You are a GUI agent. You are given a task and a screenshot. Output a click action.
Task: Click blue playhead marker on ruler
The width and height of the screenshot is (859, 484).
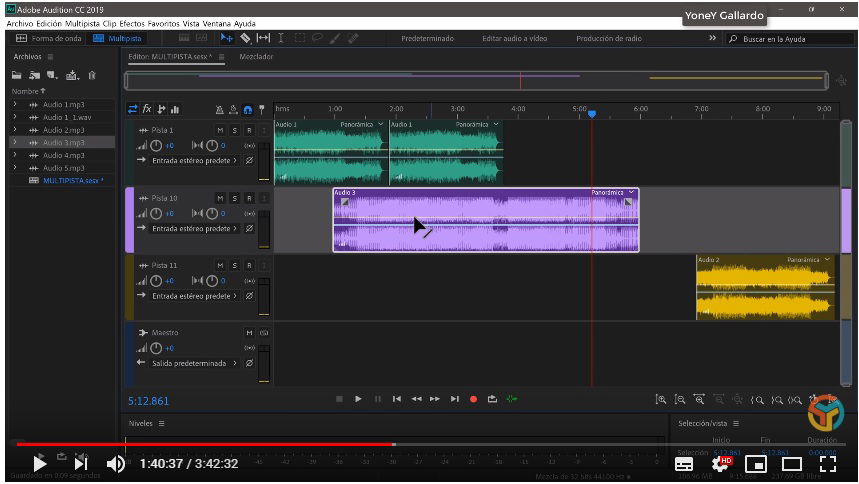click(x=592, y=114)
